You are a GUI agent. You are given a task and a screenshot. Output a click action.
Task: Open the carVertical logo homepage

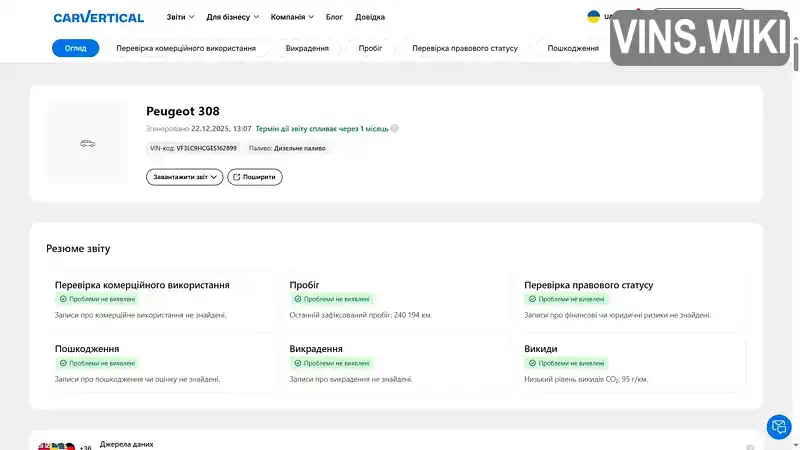[98, 17]
